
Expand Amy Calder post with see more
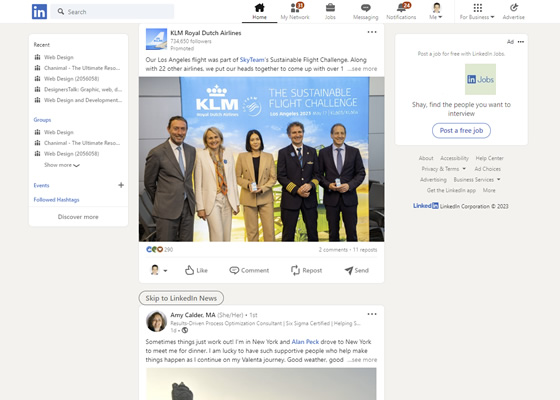pyautogui.click(x=363, y=360)
